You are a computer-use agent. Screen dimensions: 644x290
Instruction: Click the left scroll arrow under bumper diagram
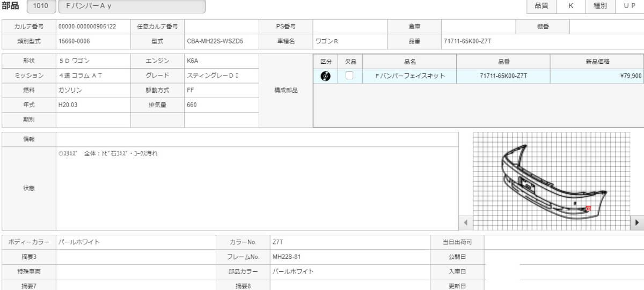click(466, 222)
